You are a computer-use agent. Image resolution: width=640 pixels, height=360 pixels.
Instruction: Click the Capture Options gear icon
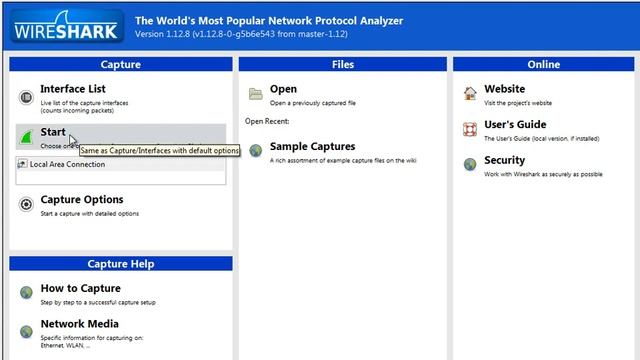coord(26,204)
